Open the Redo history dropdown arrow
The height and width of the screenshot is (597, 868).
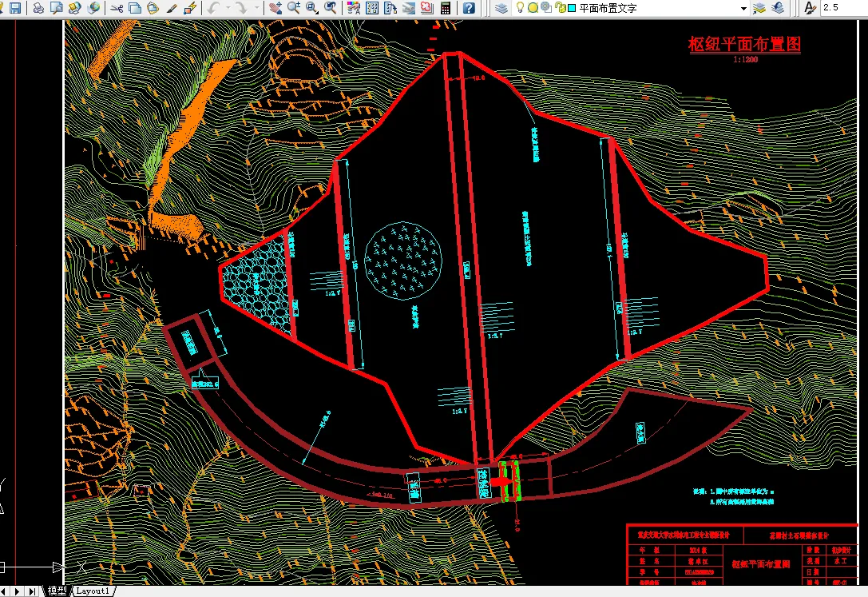(x=256, y=8)
